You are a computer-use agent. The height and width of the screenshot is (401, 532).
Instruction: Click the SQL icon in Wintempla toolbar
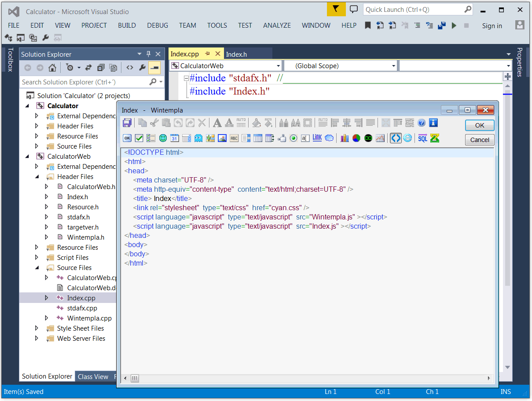click(x=423, y=138)
